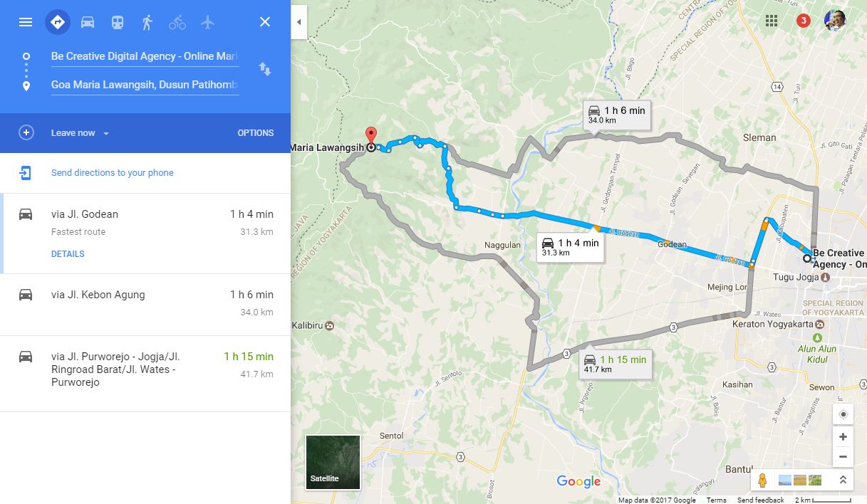This screenshot has height=504, width=867.
Task: Select the flights travel mode icon
Action: 207,22
